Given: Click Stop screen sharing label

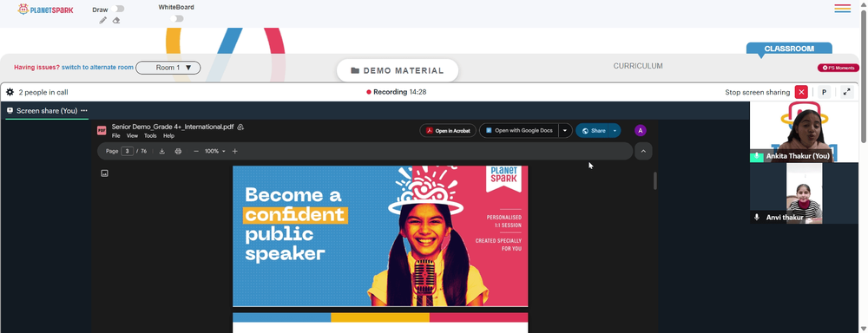Looking at the screenshot, I should 757,93.
